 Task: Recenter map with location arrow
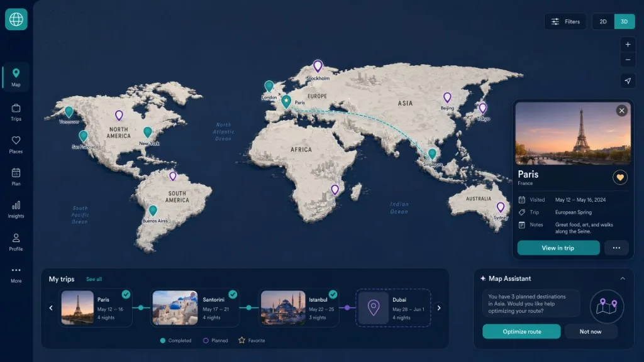(x=628, y=81)
